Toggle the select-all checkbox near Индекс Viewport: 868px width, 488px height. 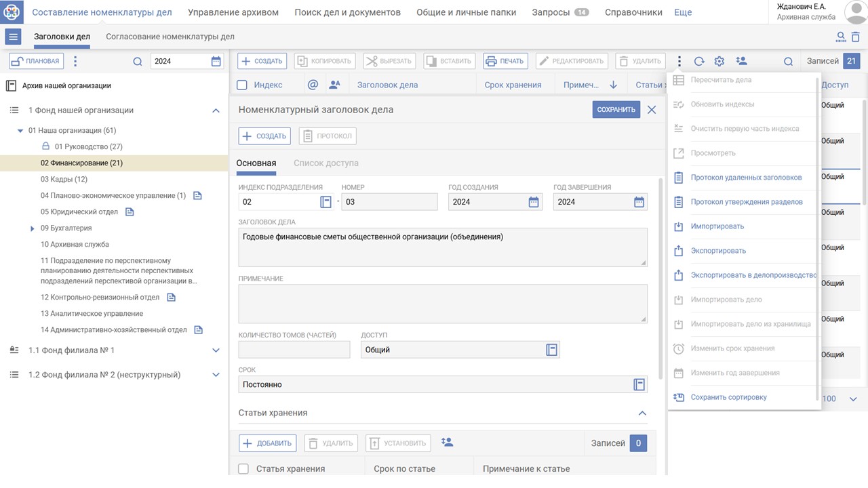click(x=242, y=85)
